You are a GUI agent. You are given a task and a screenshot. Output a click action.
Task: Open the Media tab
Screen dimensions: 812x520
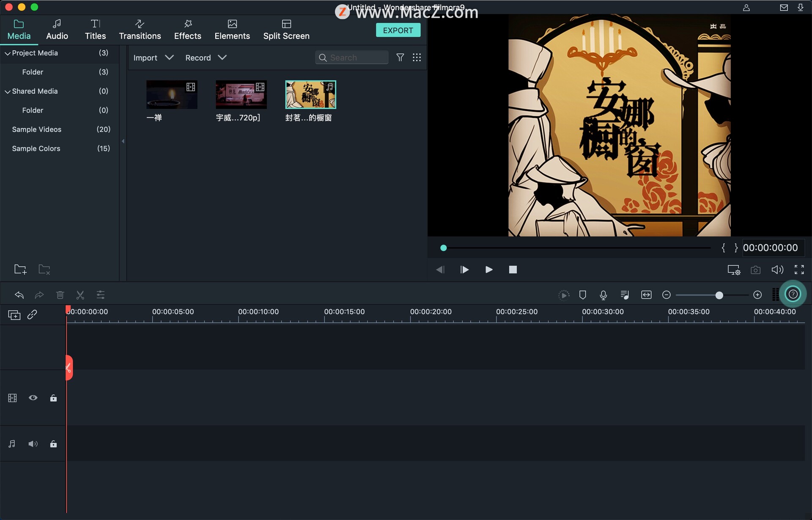point(19,30)
